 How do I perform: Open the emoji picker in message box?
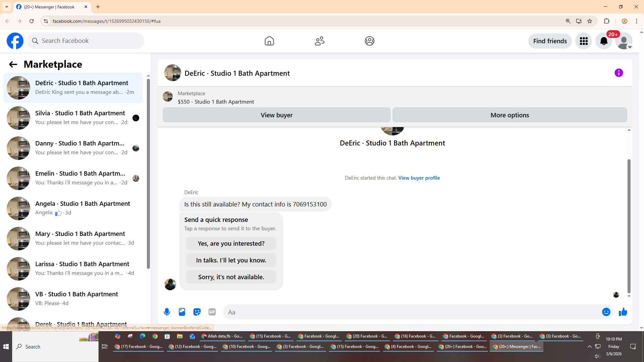click(606, 312)
